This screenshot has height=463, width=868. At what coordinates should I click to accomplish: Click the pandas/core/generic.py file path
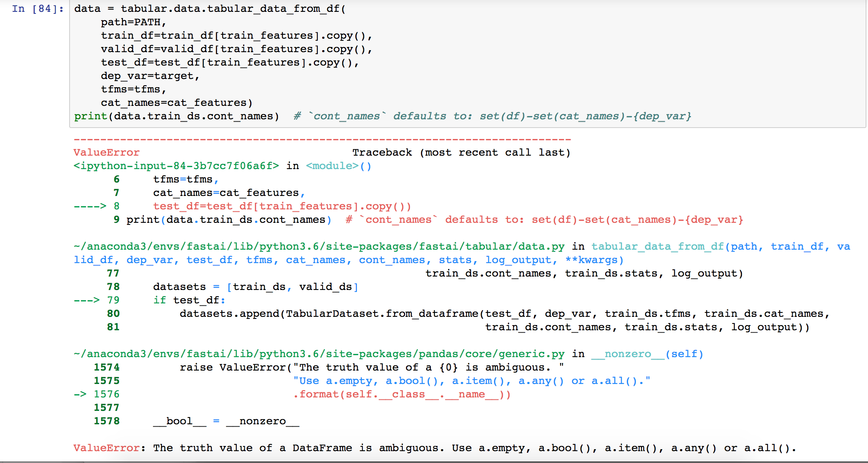pos(319,354)
